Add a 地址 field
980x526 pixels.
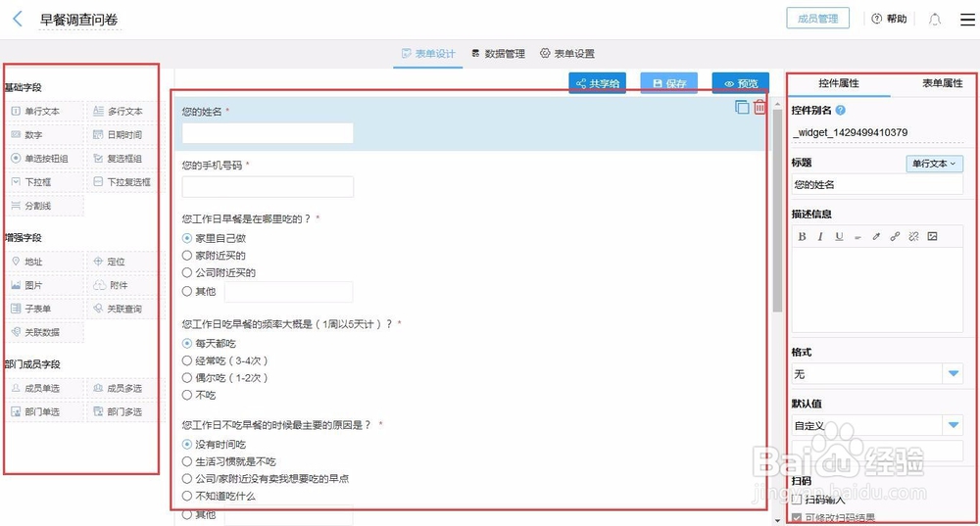45,262
